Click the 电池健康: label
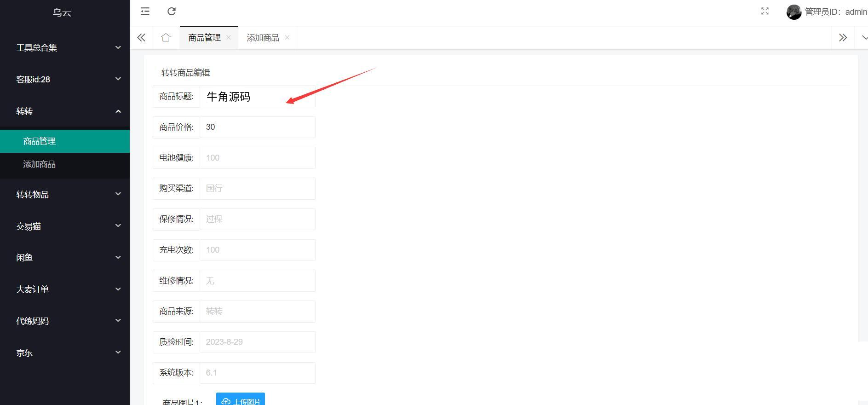The height and width of the screenshot is (405, 868). click(177, 157)
